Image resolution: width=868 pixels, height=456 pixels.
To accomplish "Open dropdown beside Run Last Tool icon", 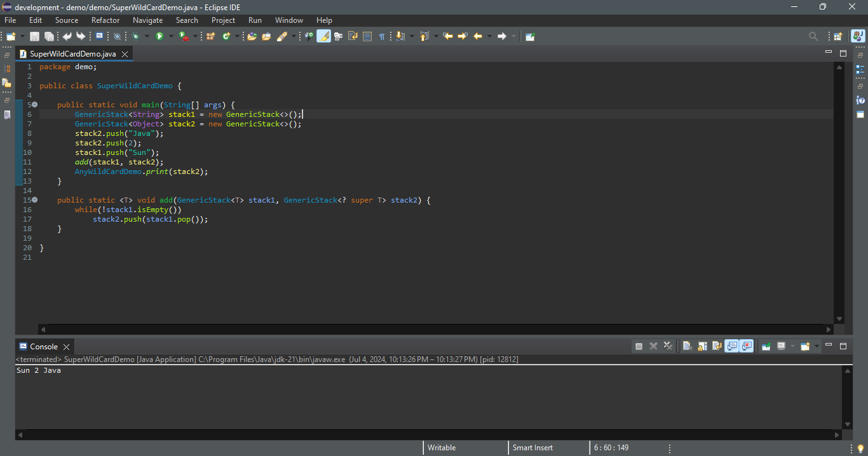I will [x=194, y=36].
